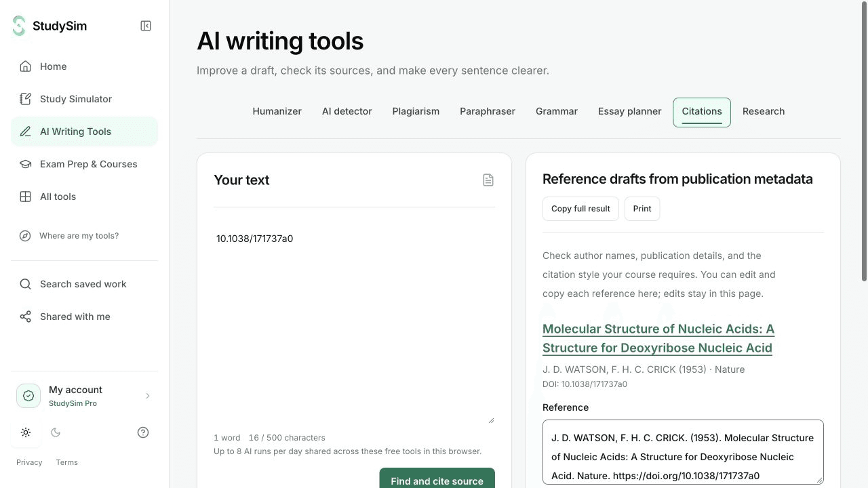Switch to the AI detector tab
The image size is (868, 488).
(347, 112)
